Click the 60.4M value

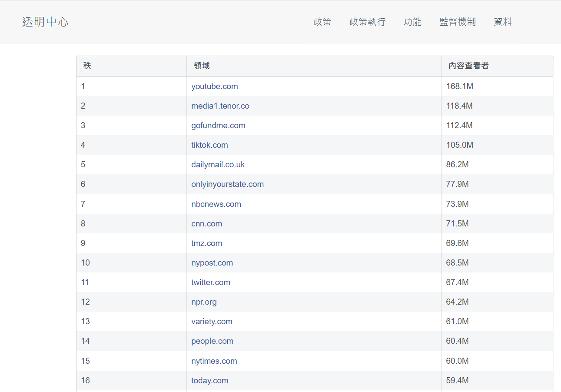[457, 341]
